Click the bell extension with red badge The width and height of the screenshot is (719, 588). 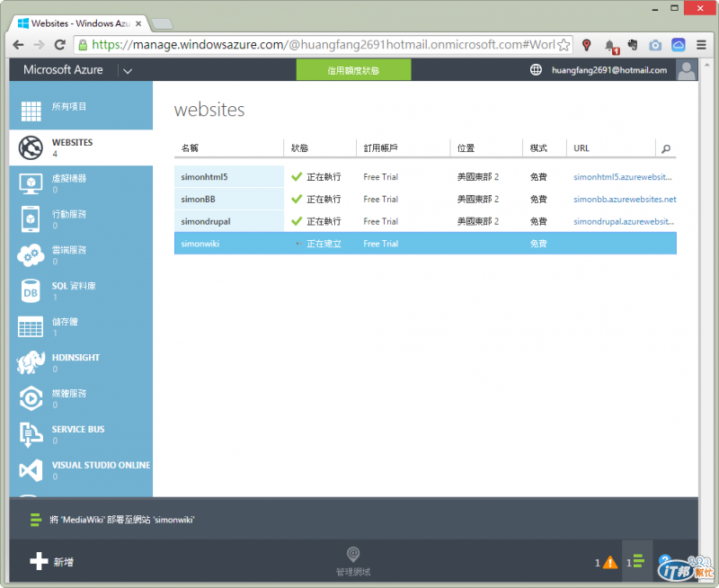click(611, 46)
